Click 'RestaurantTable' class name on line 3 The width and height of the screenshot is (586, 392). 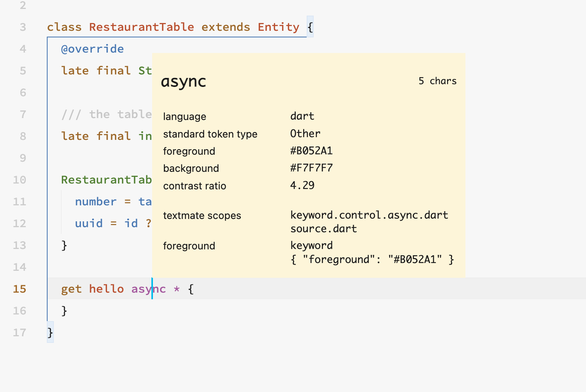pos(142,27)
